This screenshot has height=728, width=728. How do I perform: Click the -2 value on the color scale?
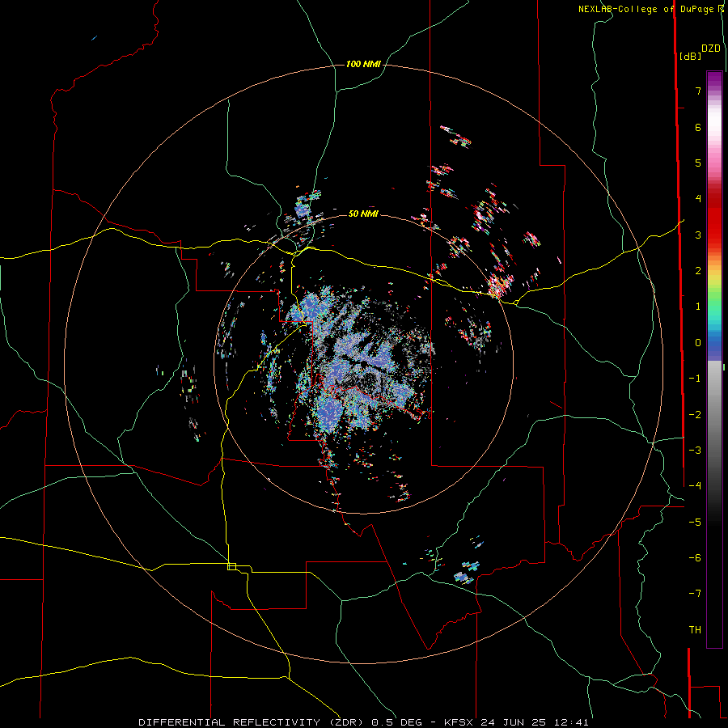[x=695, y=415]
